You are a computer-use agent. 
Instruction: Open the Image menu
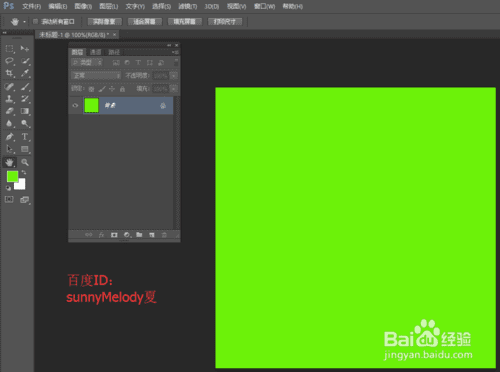[x=83, y=6]
